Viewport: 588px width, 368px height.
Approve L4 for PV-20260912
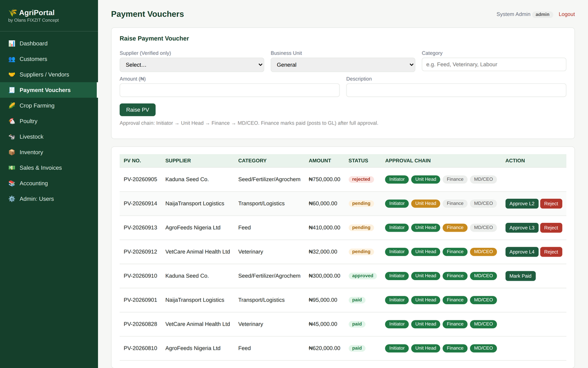[522, 252]
